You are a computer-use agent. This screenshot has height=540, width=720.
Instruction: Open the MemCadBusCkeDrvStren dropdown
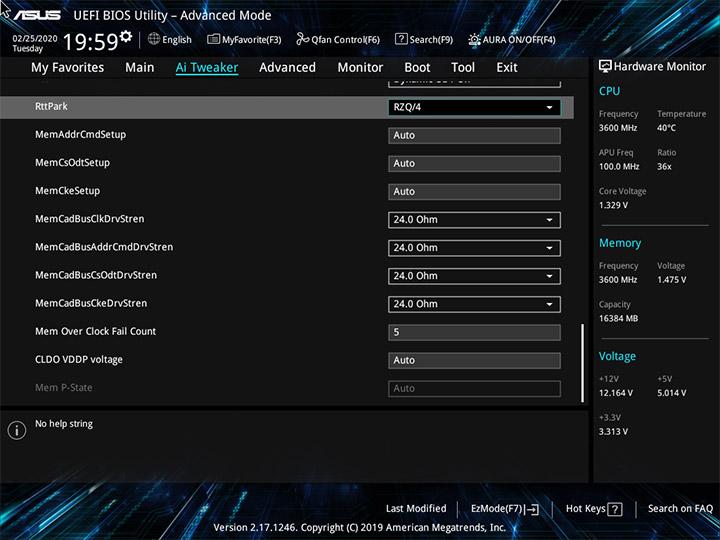point(474,304)
